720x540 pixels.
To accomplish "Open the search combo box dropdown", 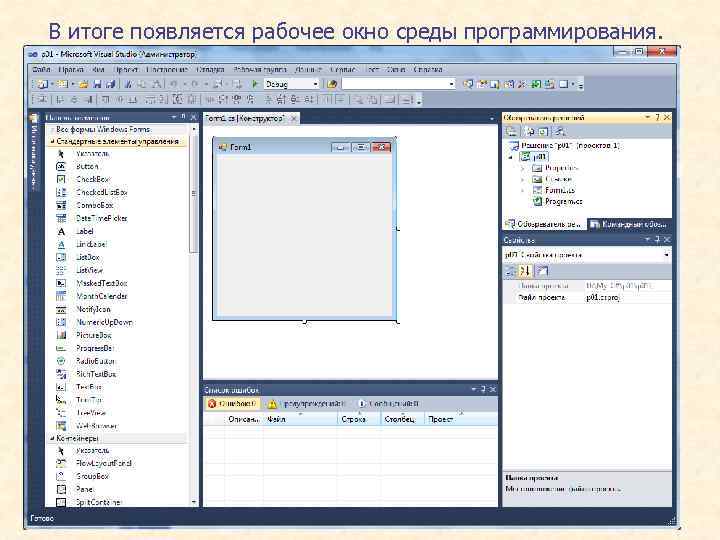I will (452, 84).
